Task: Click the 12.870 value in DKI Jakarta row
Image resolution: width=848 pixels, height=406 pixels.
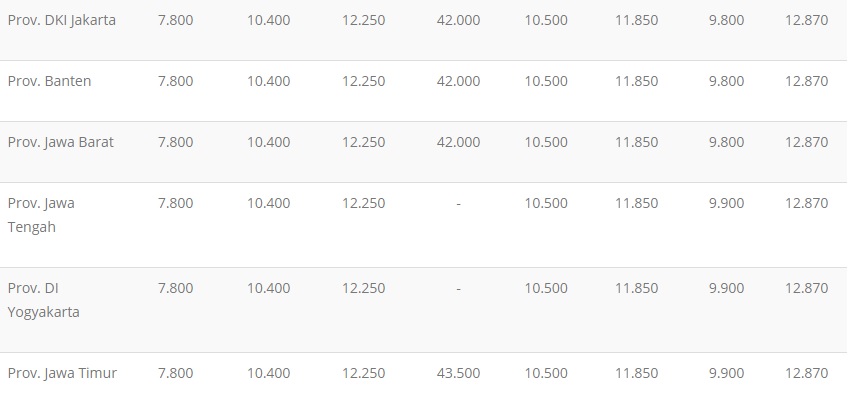Action: (x=806, y=20)
